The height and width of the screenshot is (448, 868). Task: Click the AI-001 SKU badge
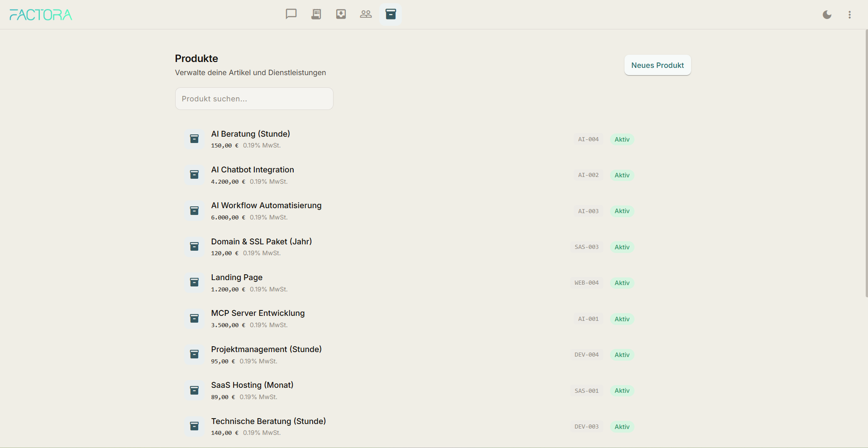[588, 319]
